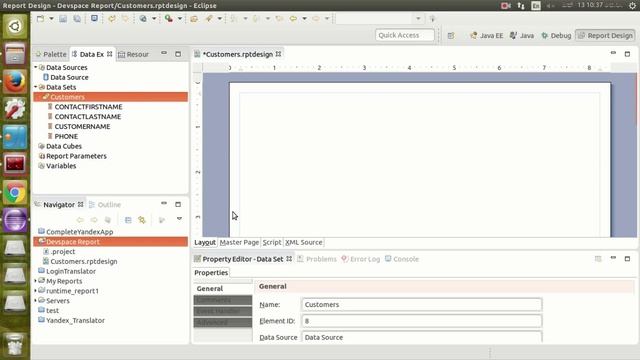The height and width of the screenshot is (360, 640).
Task: Select the .project file
Action: 59,251
